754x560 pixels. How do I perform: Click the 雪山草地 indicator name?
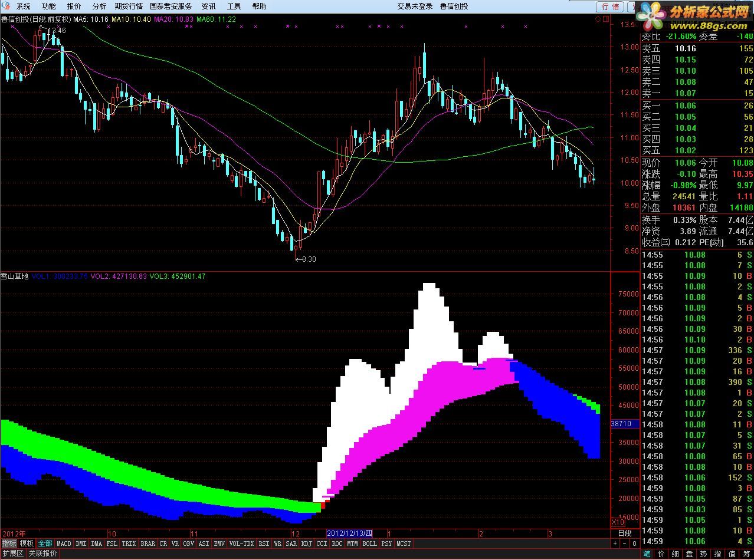(x=15, y=276)
